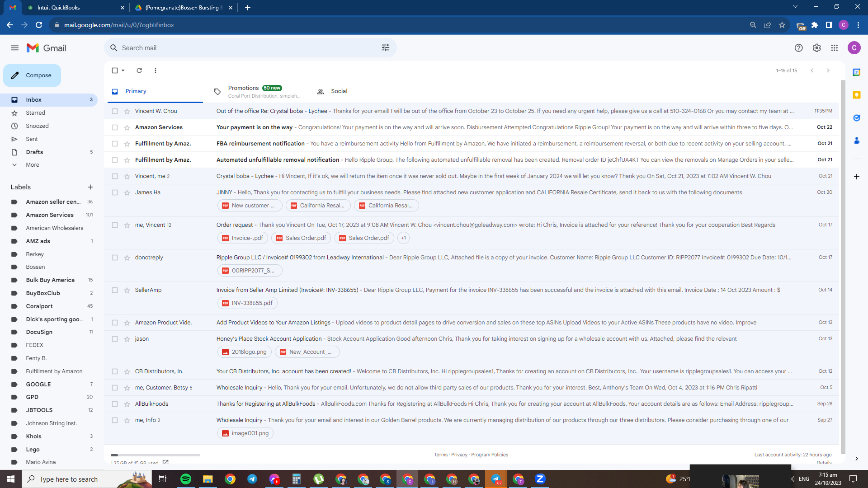Select the AllBulkFoods email checkbox
This screenshot has height=488, width=868.
pyautogui.click(x=115, y=404)
